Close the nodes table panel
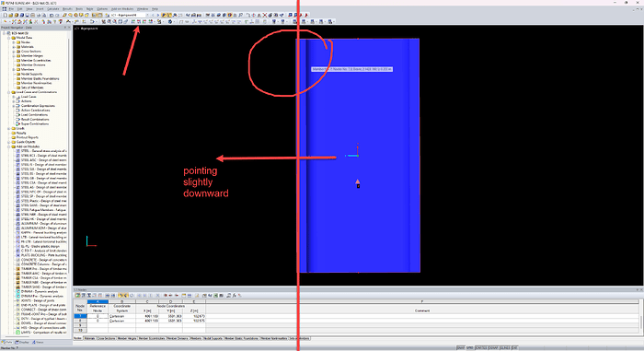The image size is (644, 351). (640, 289)
